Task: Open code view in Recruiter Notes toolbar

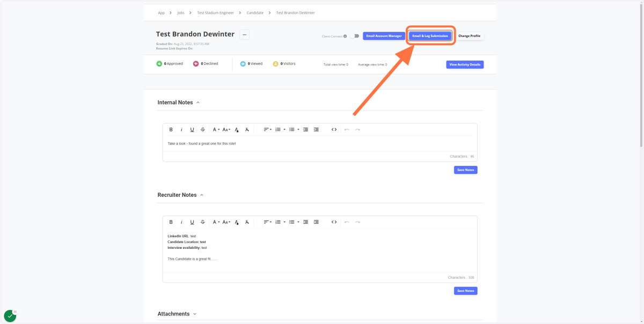Action: pyautogui.click(x=334, y=222)
